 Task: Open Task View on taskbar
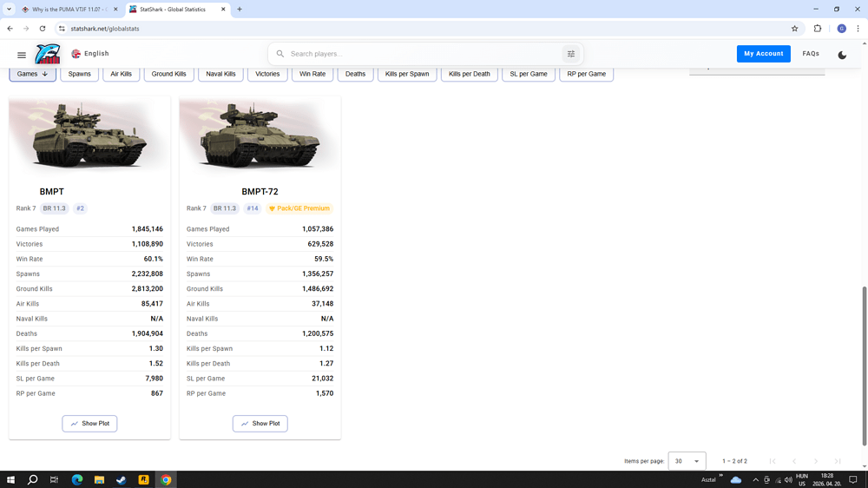(54, 479)
